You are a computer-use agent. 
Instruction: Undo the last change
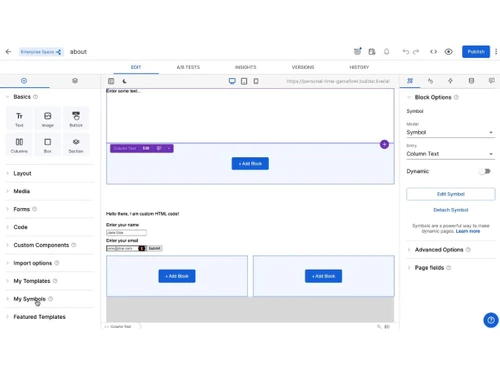406,52
